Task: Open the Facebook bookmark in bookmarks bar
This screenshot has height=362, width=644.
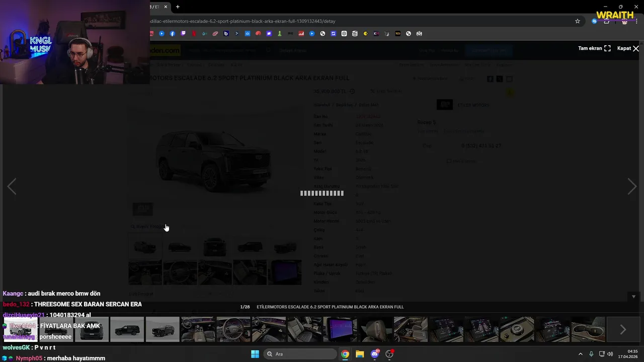Action: tap(173, 34)
